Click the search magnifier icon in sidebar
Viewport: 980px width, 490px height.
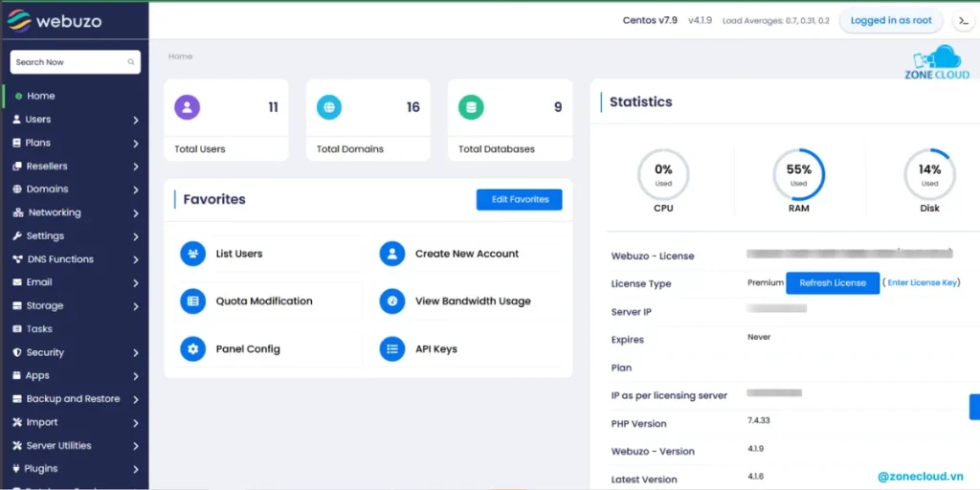tap(131, 62)
